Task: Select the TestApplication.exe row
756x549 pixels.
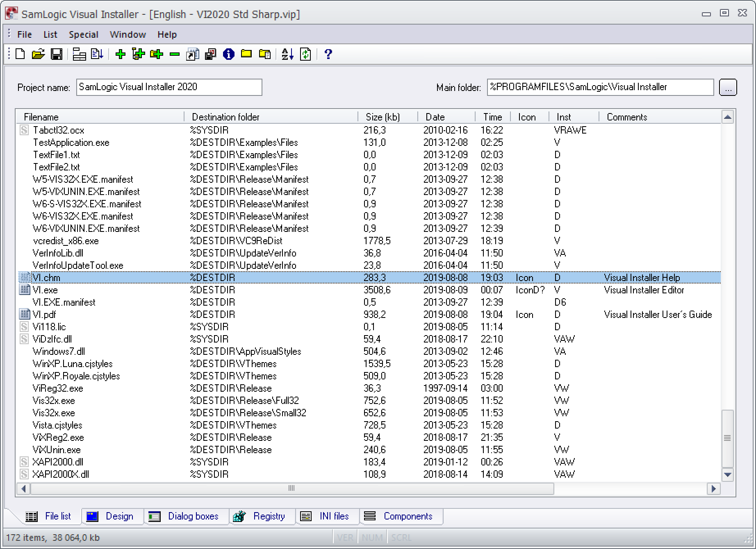Action: point(369,143)
